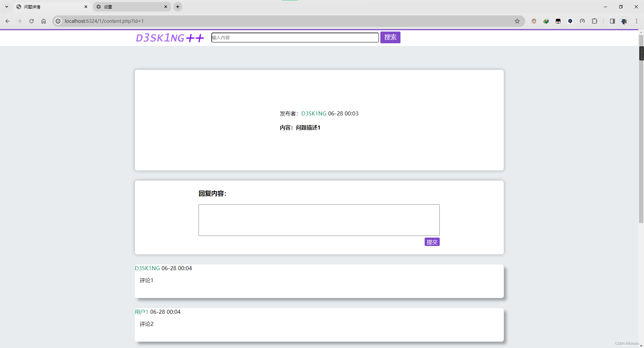Open Chrome's three-dot menu
Viewport: 644px width, 348px height.
637,21
